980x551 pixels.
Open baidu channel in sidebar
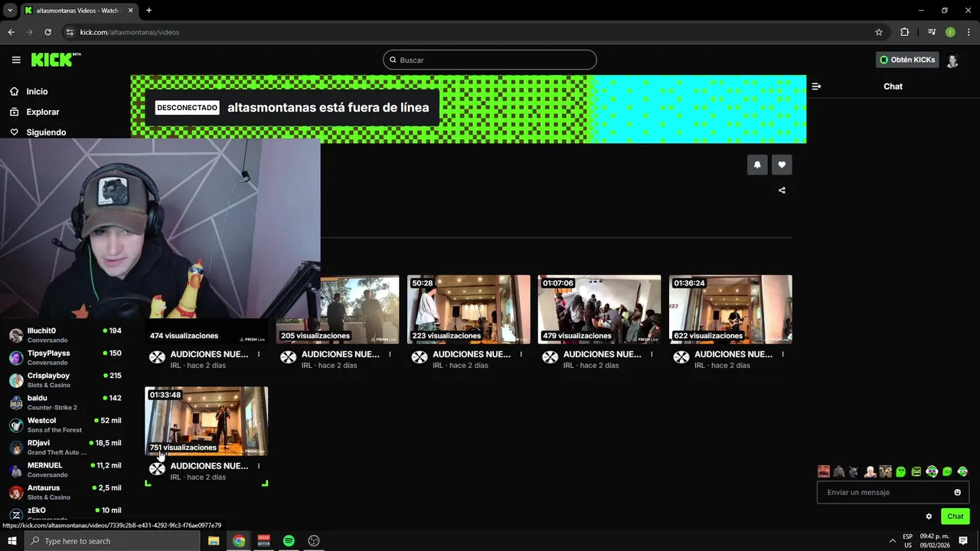pyautogui.click(x=65, y=403)
